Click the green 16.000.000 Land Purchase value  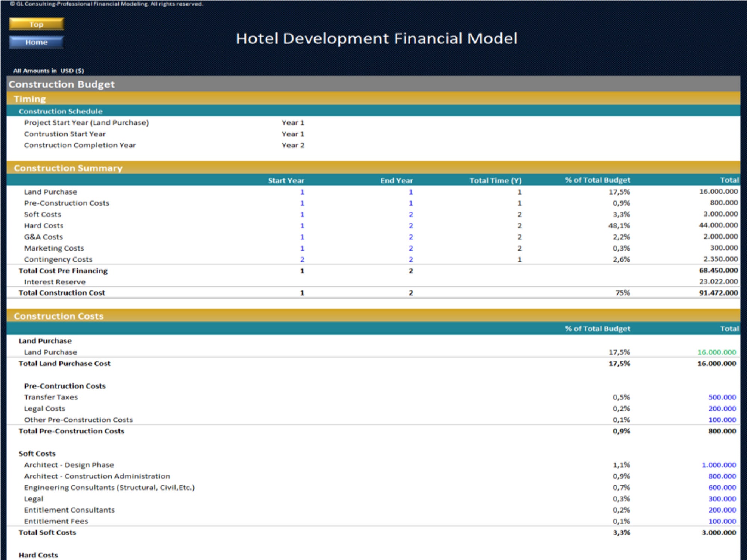pos(716,352)
